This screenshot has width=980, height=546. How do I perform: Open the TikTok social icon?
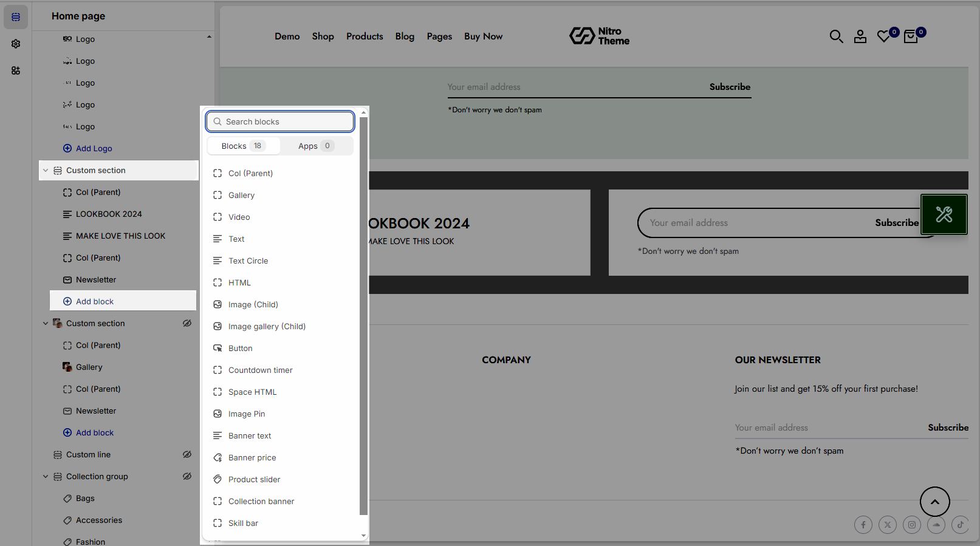[961, 525]
